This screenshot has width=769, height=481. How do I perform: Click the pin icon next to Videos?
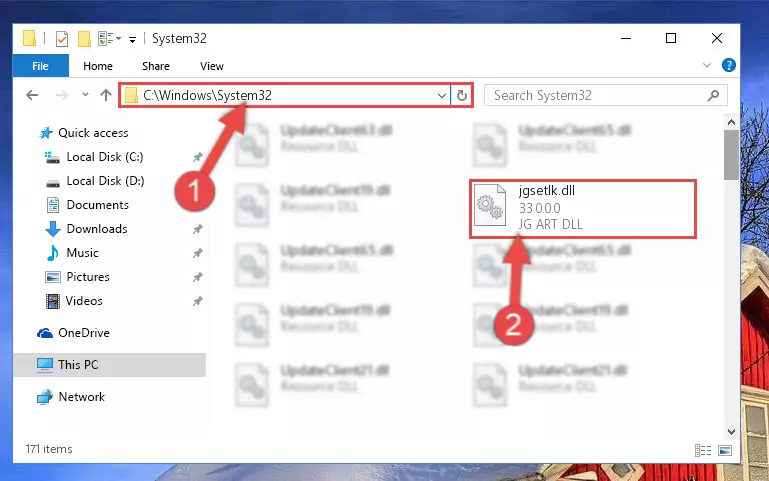coord(197,302)
